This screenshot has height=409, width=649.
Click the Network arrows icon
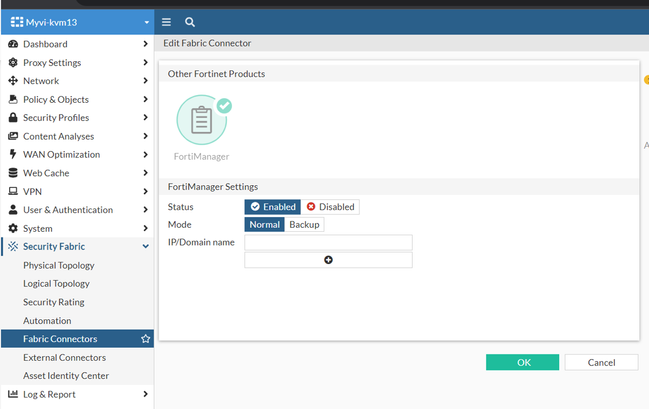click(x=13, y=81)
